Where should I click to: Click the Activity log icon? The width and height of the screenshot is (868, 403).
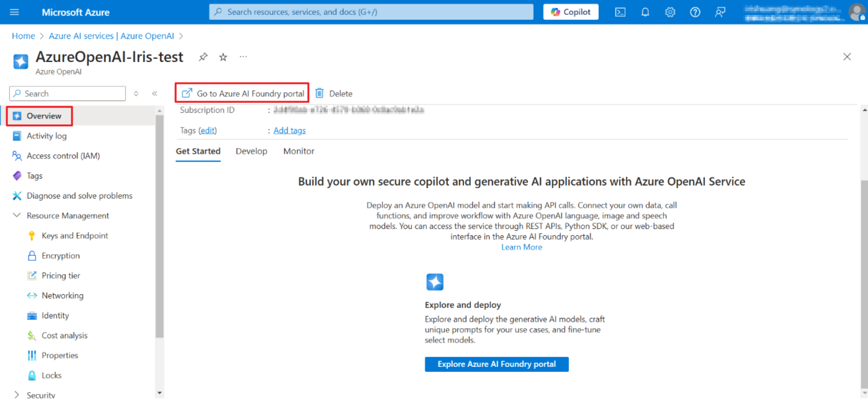pos(17,136)
